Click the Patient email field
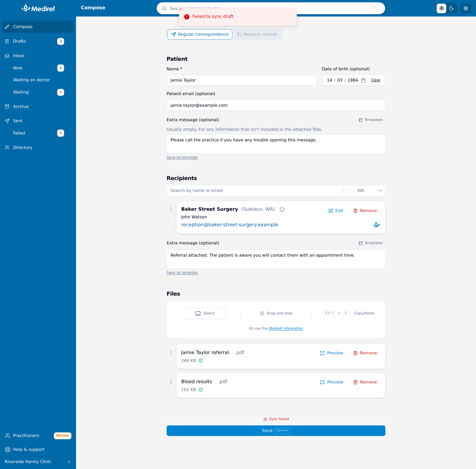The image size is (476, 469). tap(276, 105)
